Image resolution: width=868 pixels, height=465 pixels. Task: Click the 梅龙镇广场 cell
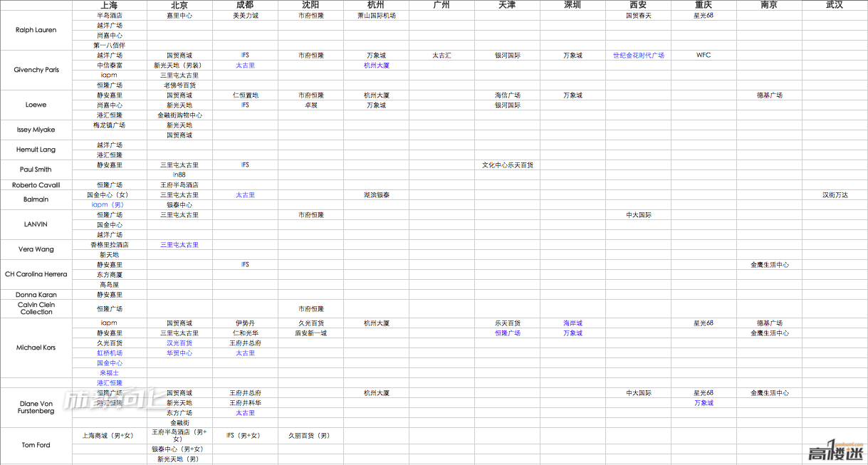click(x=109, y=125)
